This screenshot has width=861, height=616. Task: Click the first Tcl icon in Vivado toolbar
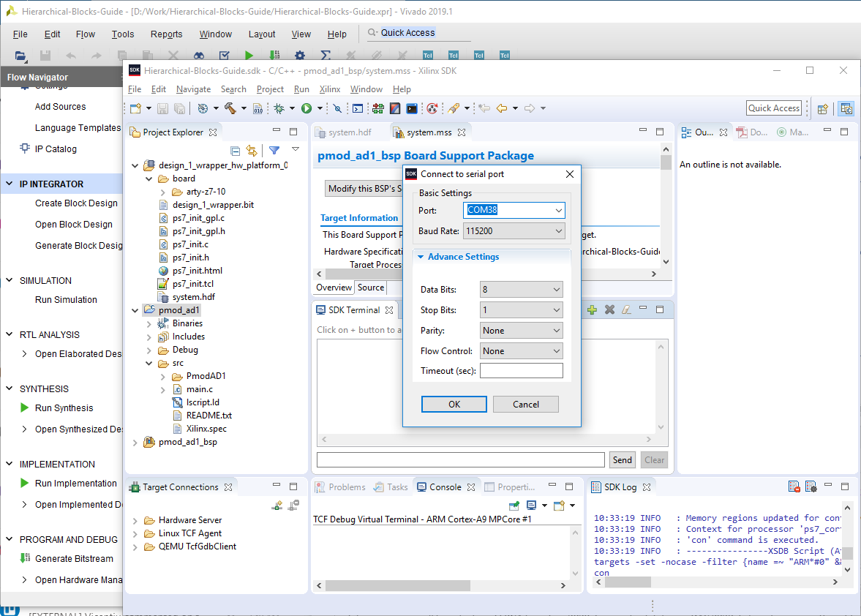(x=428, y=55)
